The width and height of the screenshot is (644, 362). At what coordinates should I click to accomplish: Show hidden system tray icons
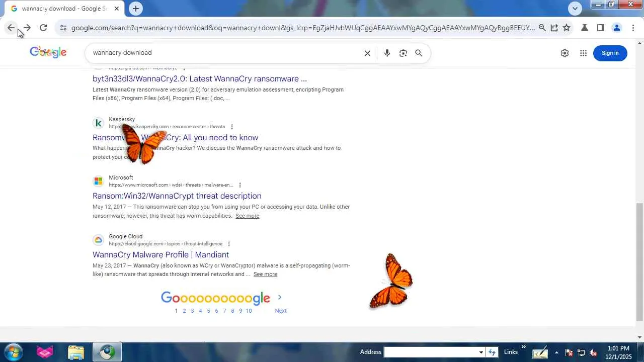(556, 352)
